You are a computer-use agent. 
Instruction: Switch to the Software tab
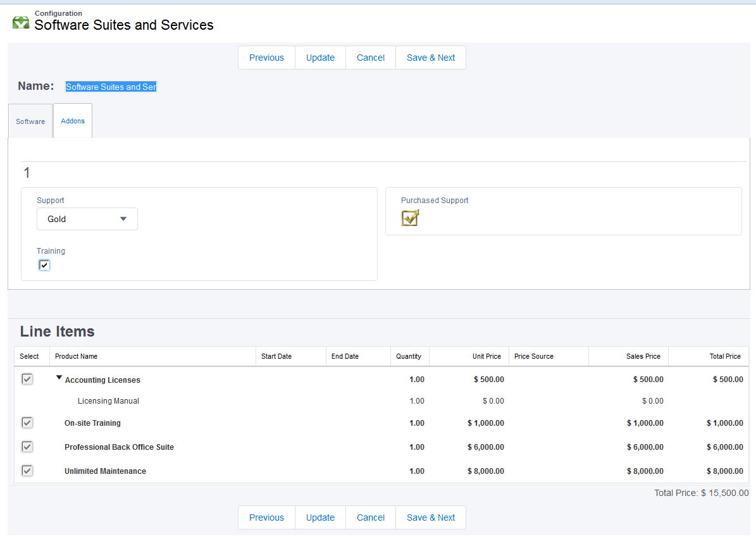(30, 121)
